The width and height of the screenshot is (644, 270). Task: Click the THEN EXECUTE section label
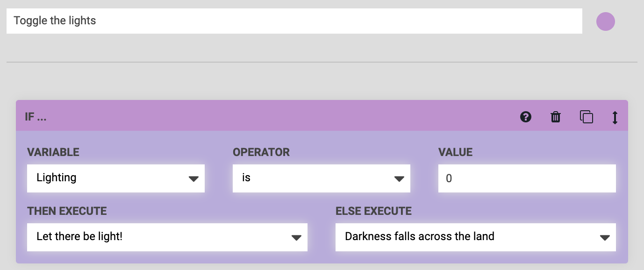(67, 211)
